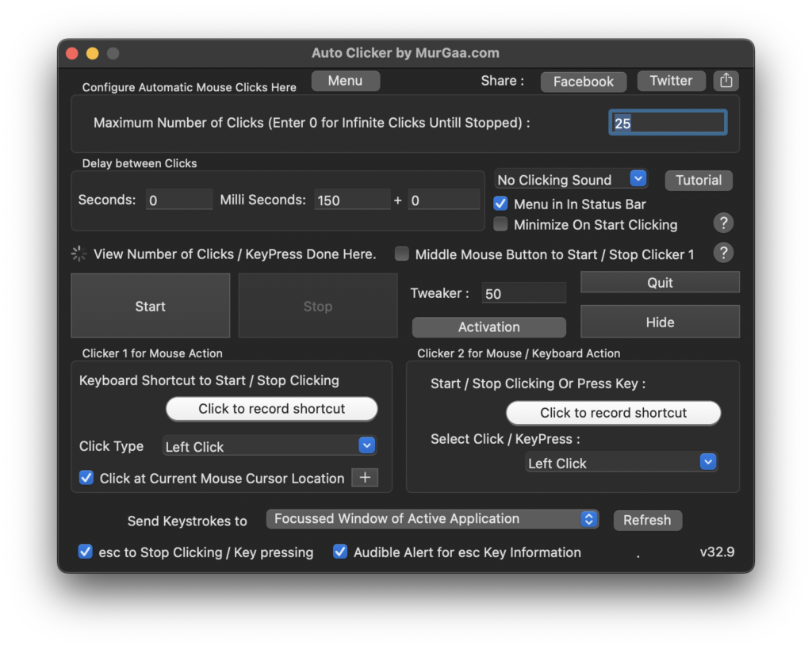The height and width of the screenshot is (649, 812).
Task: Click the plus icon near cursor location option
Action: (365, 477)
